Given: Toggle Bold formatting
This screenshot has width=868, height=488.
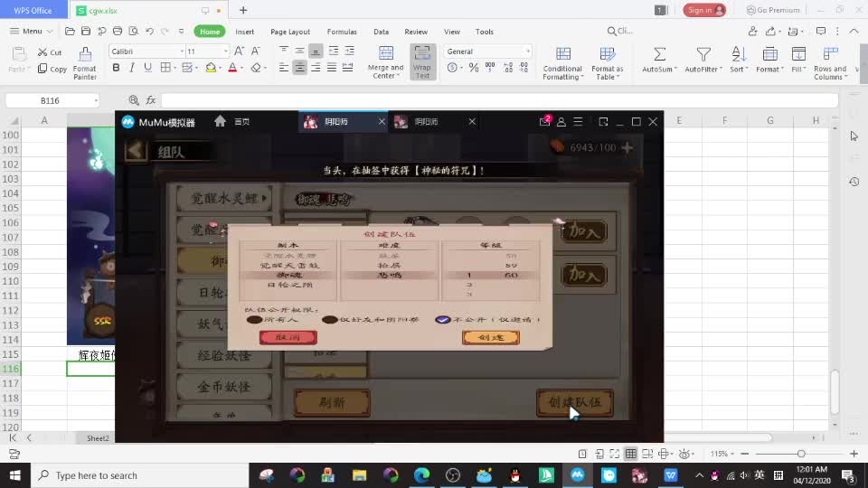Looking at the screenshot, I should pos(116,68).
